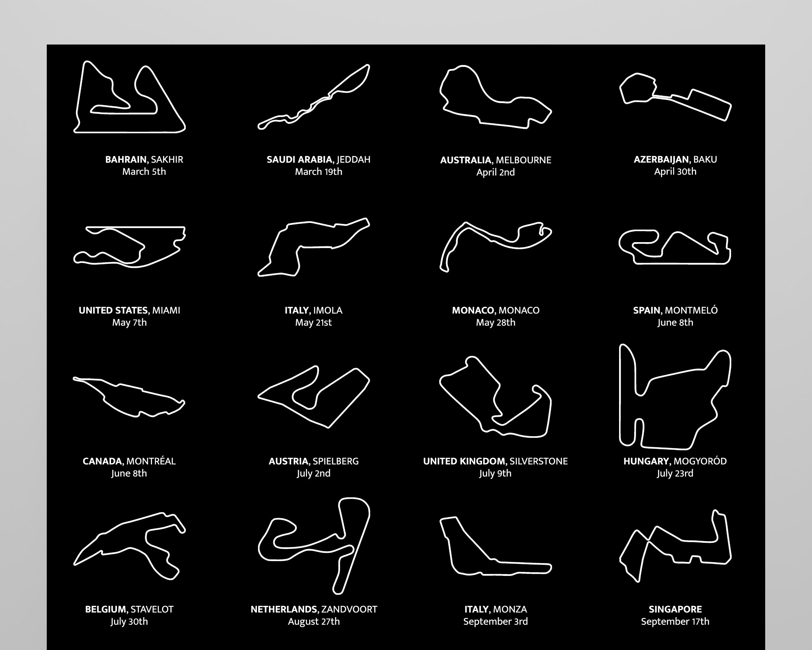Select the Hungary Mogyoród track outline
This screenshot has height=650, width=812.
tap(675, 397)
